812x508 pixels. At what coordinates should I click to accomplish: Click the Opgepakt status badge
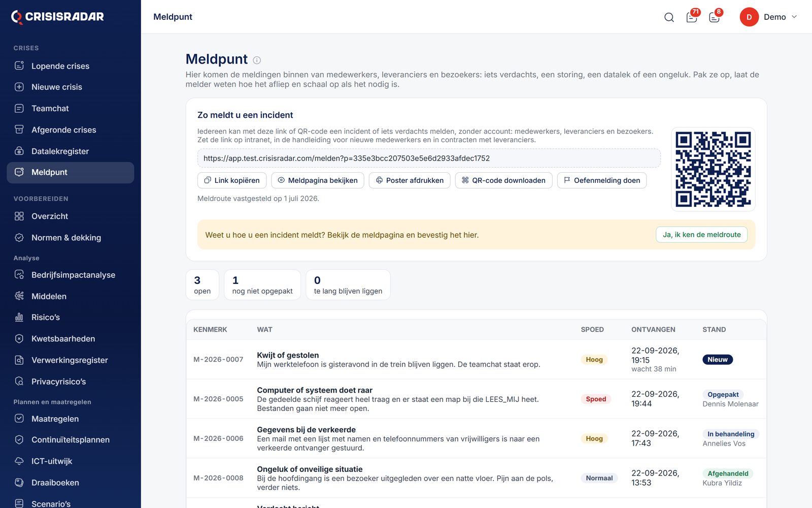723,395
